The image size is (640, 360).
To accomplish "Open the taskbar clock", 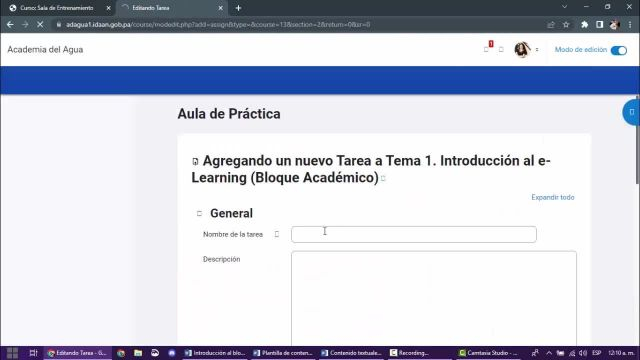I will pyautogui.click(x=620, y=353).
